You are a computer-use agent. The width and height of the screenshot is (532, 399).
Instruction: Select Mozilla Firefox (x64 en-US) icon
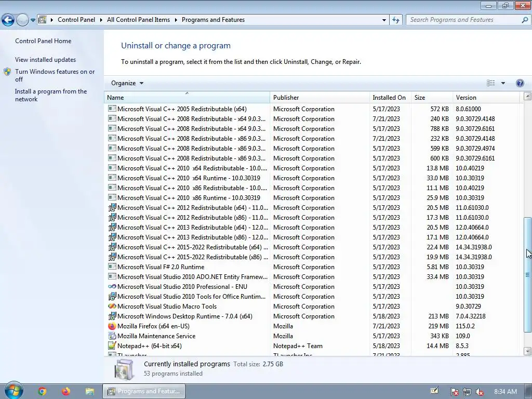point(112,326)
